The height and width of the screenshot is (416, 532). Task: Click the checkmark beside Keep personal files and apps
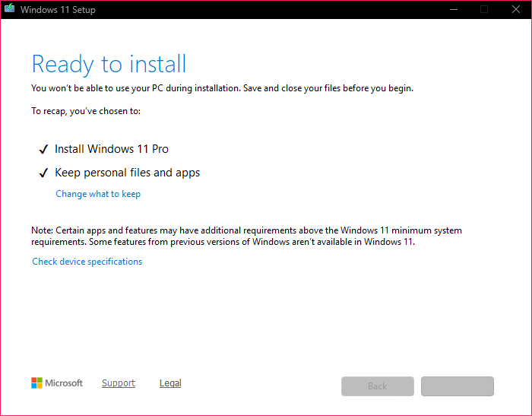(x=43, y=173)
